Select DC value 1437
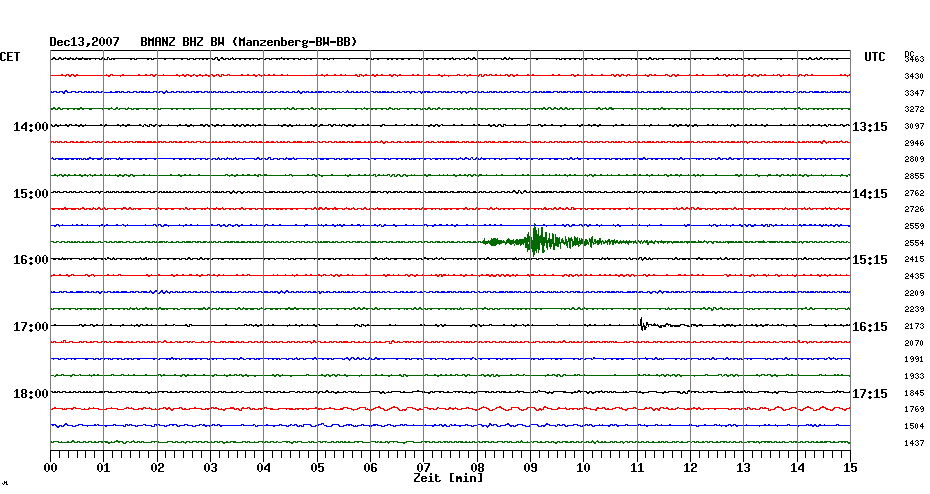 coord(914,444)
